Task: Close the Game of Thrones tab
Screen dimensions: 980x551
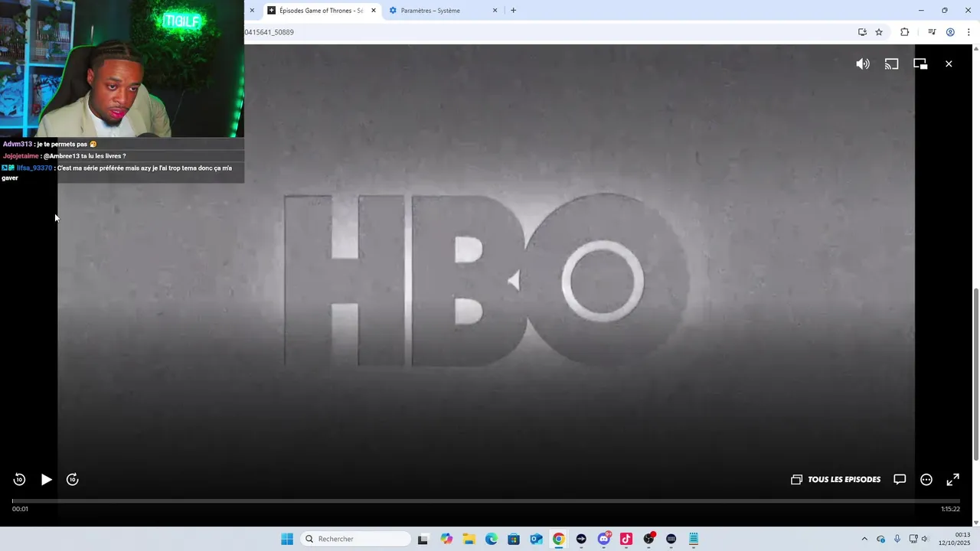Action: 374,11
